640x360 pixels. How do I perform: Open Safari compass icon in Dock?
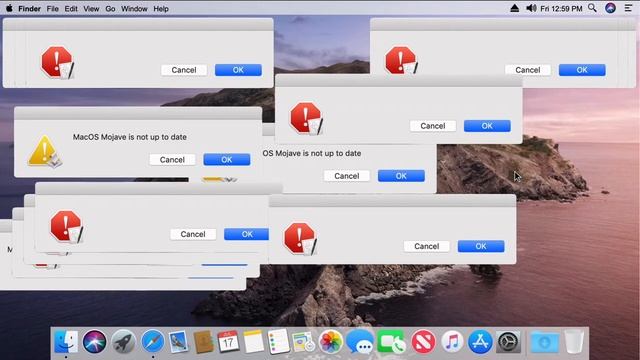click(x=153, y=342)
